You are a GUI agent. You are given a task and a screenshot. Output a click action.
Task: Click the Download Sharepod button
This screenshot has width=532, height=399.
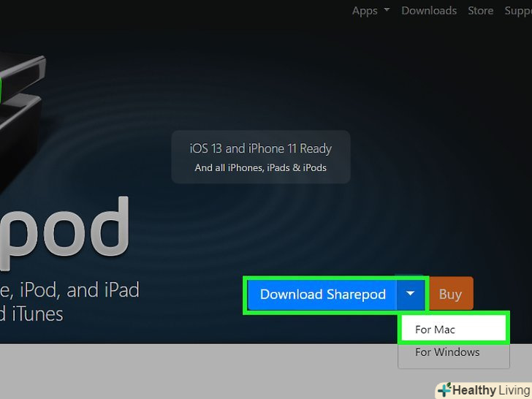tap(322, 294)
